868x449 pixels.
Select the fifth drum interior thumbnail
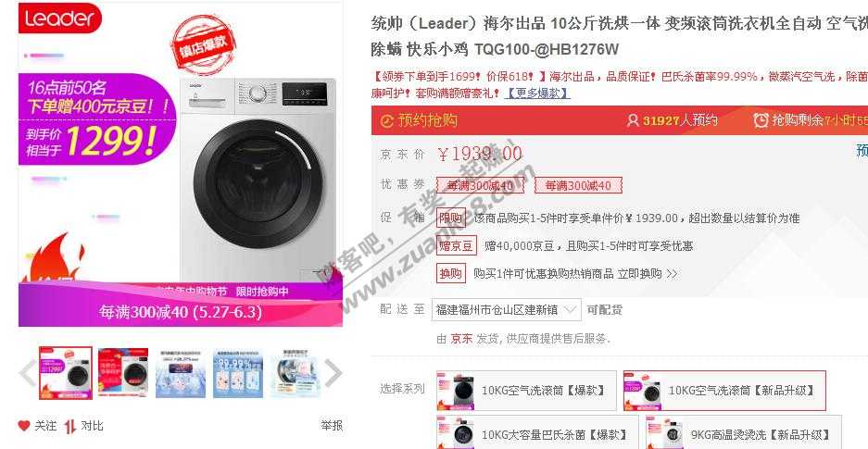click(296, 373)
